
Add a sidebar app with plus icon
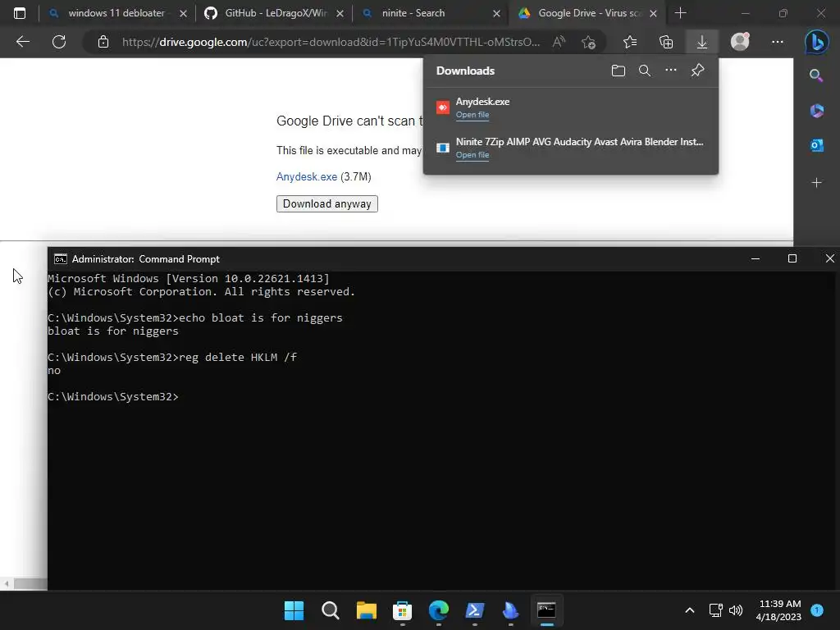(x=816, y=183)
